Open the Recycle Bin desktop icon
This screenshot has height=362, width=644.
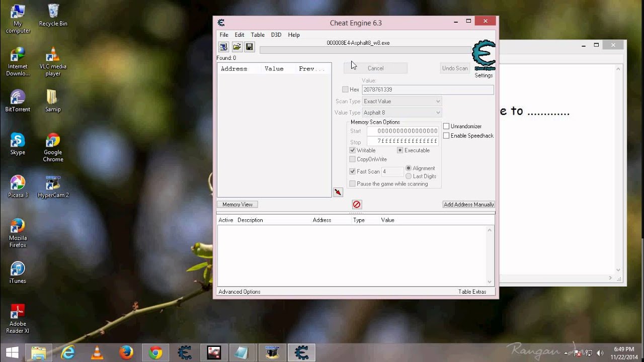(x=53, y=16)
